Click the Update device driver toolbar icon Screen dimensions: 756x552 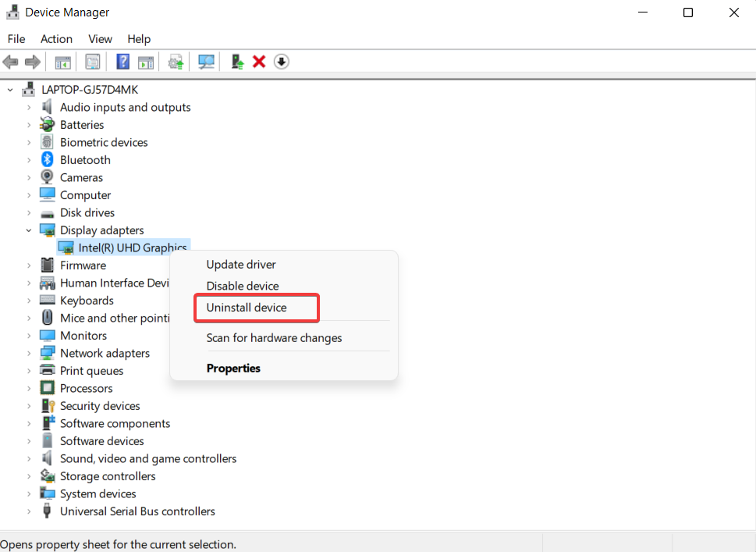point(176,62)
